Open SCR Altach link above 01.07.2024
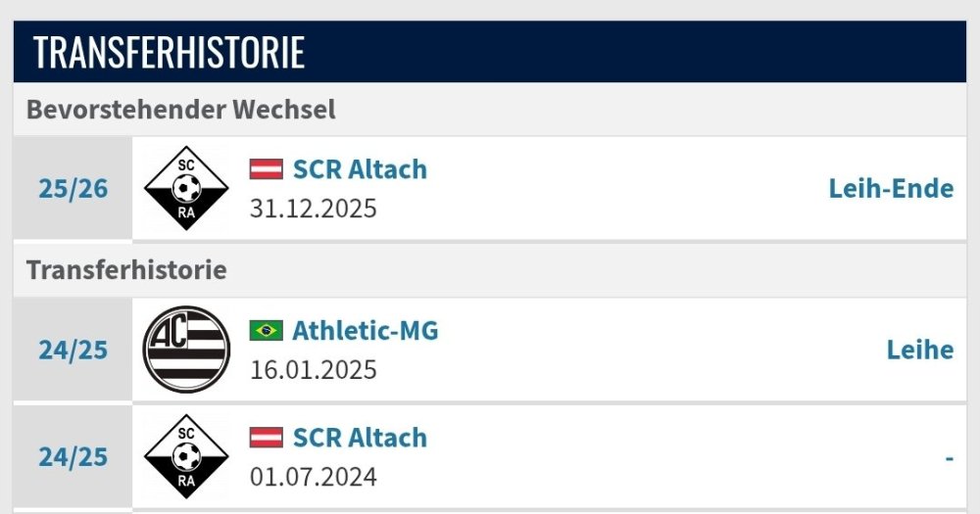The image size is (980, 514). 360,438
